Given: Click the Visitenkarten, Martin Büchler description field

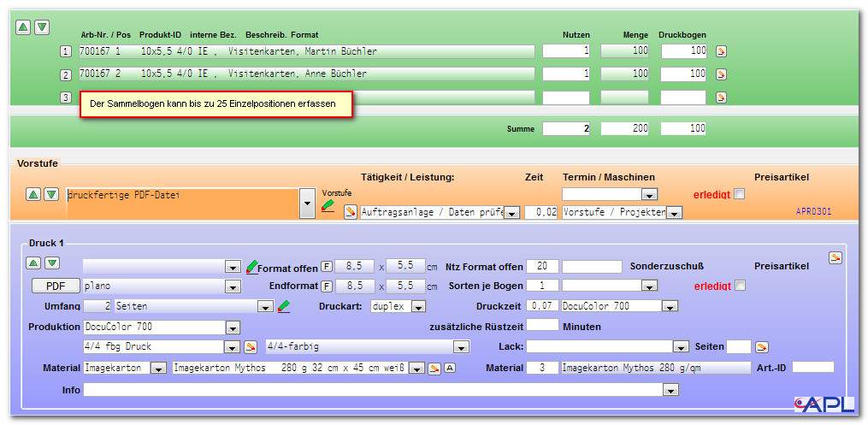Looking at the screenshot, I should point(307,51).
